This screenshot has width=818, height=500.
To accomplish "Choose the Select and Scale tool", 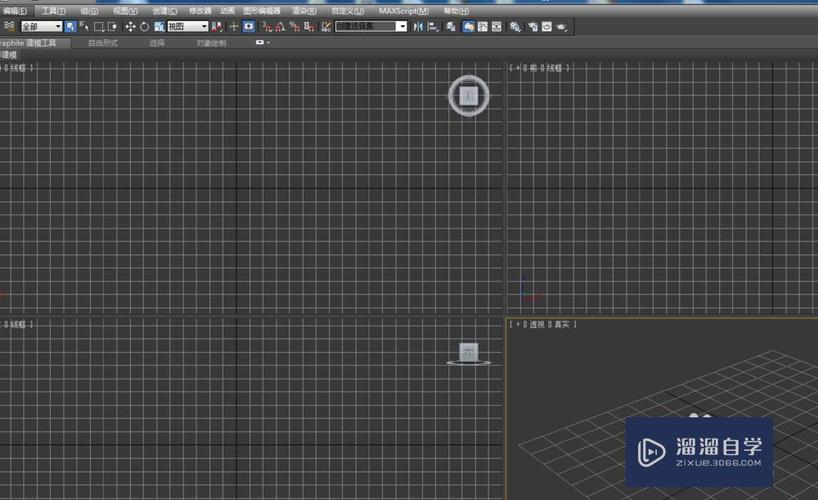I will [159, 26].
